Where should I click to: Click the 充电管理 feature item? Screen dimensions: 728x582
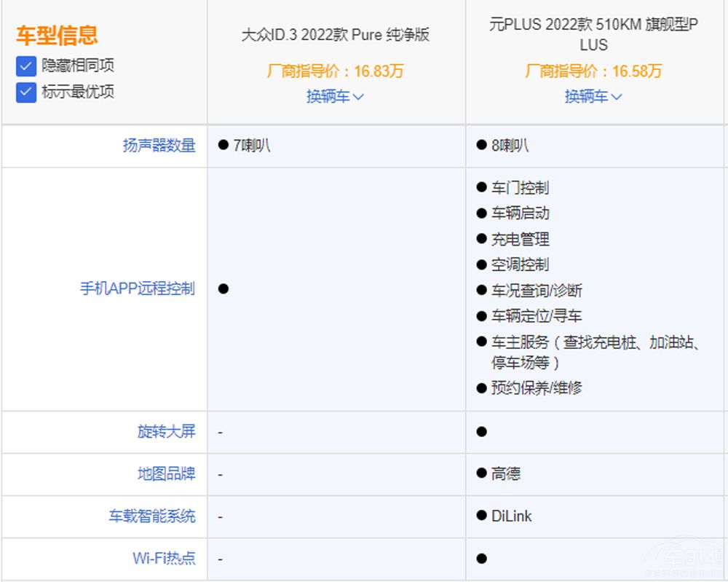tap(520, 239)
